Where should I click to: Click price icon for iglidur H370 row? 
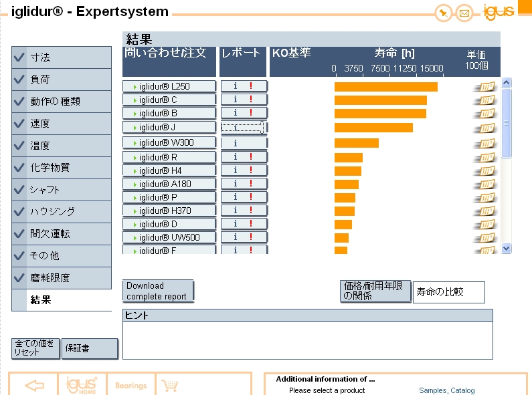point(484,211)
